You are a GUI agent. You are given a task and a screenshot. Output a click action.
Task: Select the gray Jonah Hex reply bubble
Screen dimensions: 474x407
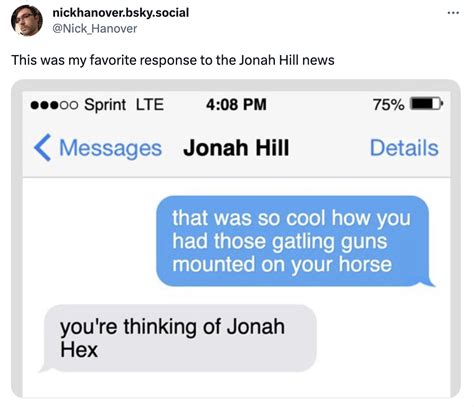point(180,338)
